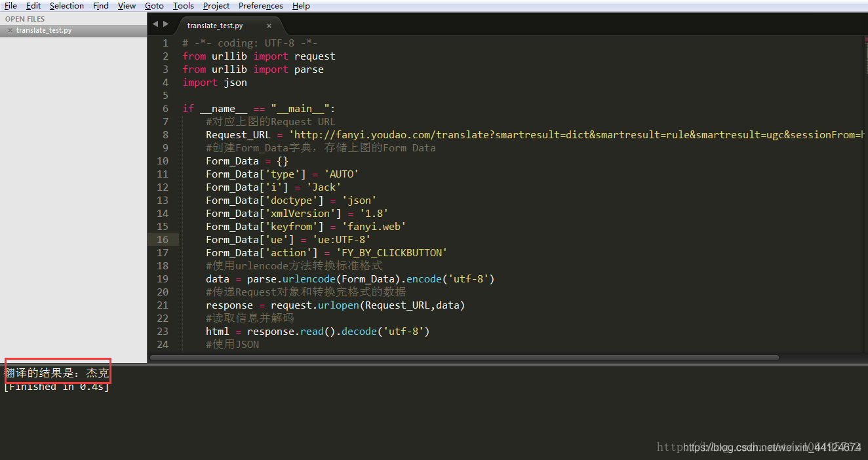The height and width of the screenshot is (460, 868).
Task: Click the '[Finished in 0.4s]' build output
Action: pos(56,387)
